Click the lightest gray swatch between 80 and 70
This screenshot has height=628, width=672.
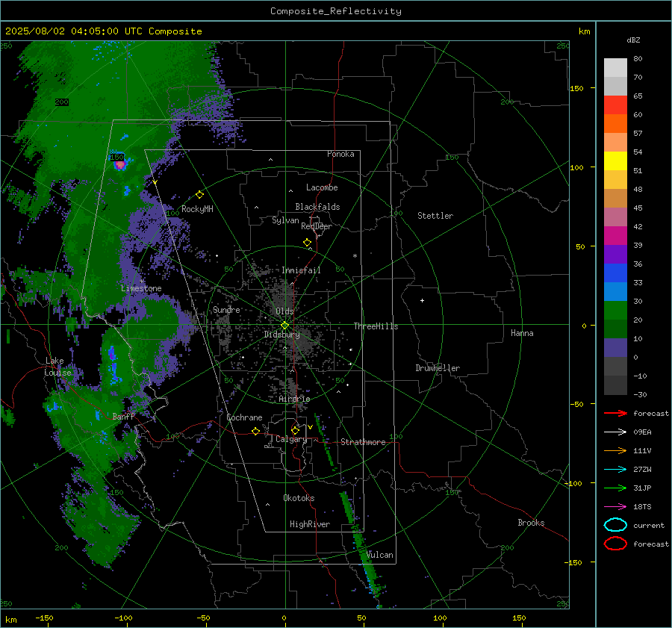[x=615, y=68]
